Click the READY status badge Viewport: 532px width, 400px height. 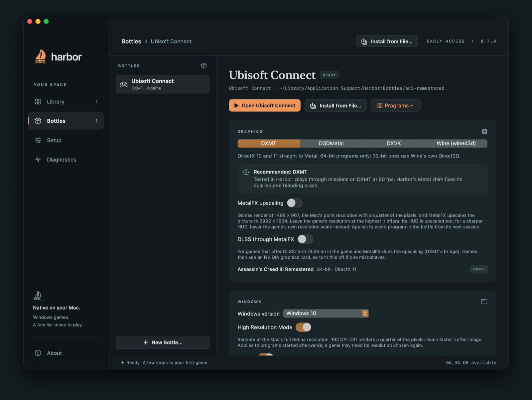(x=329, y=75)
